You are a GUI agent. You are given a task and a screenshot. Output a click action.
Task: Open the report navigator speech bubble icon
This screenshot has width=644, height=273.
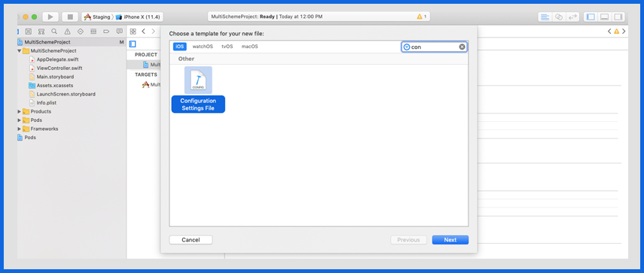click(120, 31)
